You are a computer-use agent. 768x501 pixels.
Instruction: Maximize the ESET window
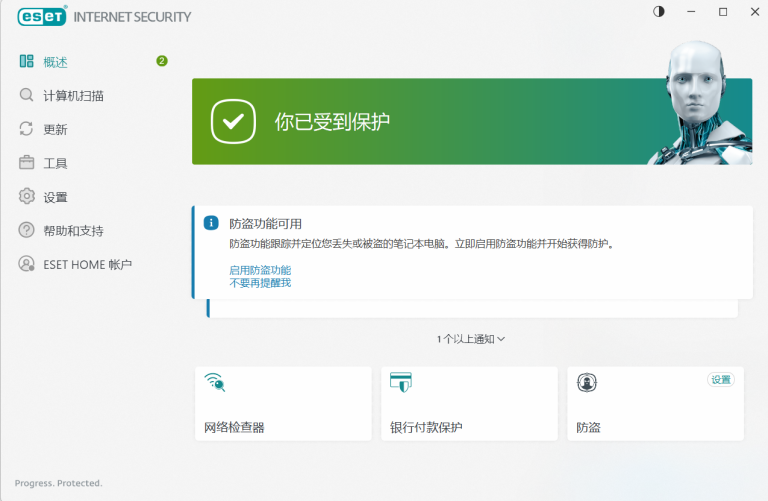tap(723, 12)
